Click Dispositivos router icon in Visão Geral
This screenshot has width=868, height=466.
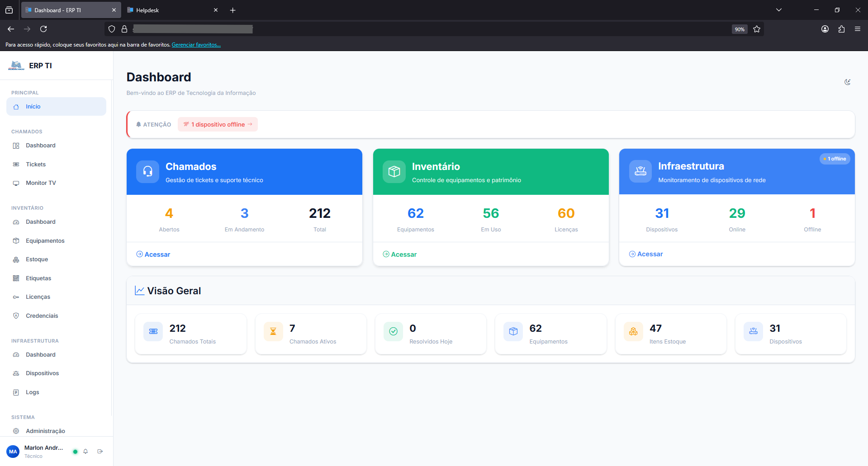click(754, 332)
